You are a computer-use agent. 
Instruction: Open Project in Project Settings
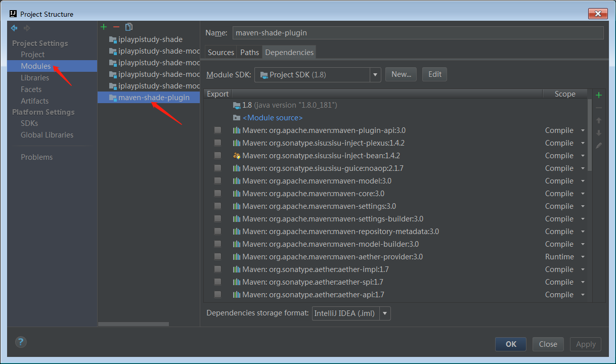click(33, 54)
